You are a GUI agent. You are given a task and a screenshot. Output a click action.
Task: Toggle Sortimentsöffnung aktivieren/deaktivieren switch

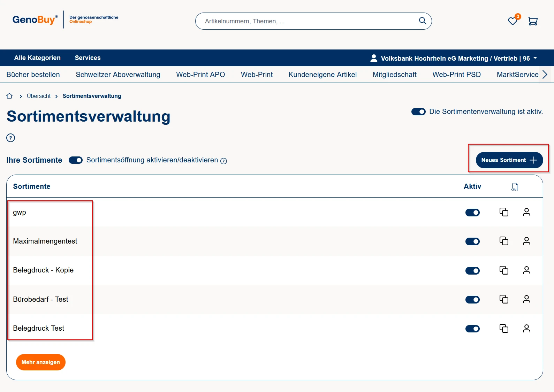point(76,160)
